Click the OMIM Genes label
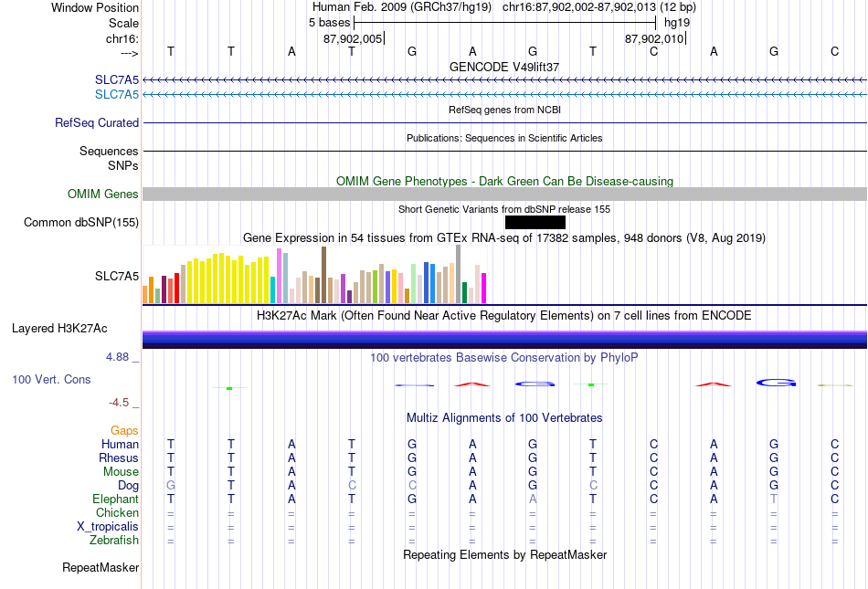The width and height of the screenshot is (868, 589). tap(103, 195)
